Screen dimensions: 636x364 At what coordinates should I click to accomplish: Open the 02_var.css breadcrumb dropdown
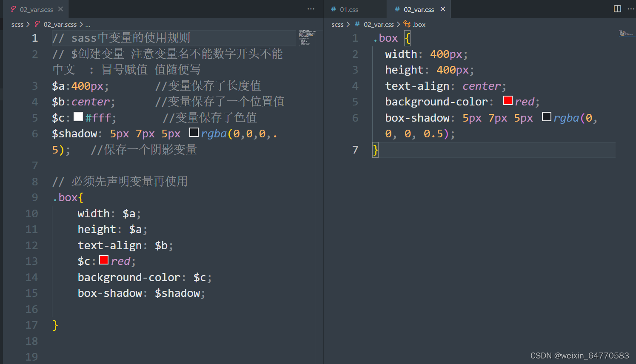point(379,24)
